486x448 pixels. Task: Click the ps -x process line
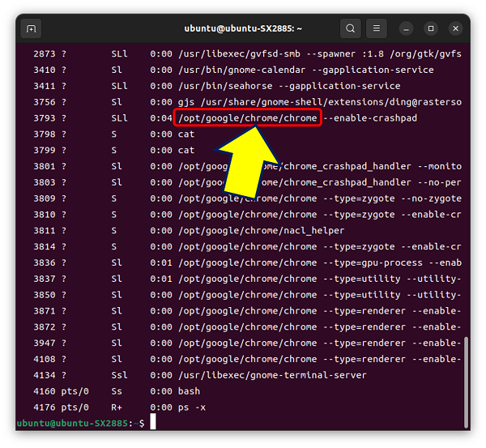[119, 407]
